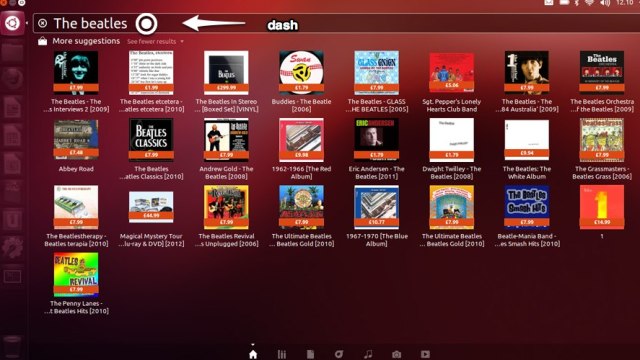Open System Settings gear in the launcher
Image resolution: width=640 pixels, height=360 pixels.
(x=12, y=247)
